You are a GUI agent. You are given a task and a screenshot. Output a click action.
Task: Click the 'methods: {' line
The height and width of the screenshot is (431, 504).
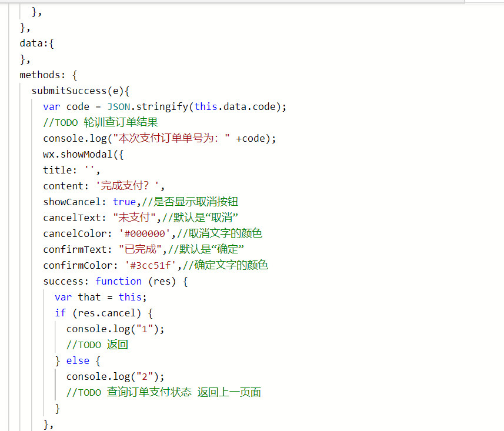48,75
